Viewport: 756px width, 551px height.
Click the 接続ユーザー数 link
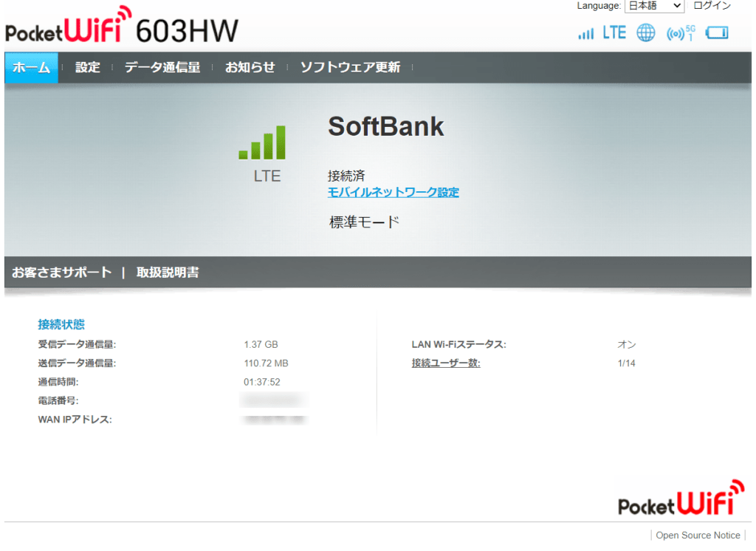tap(446, 363)
